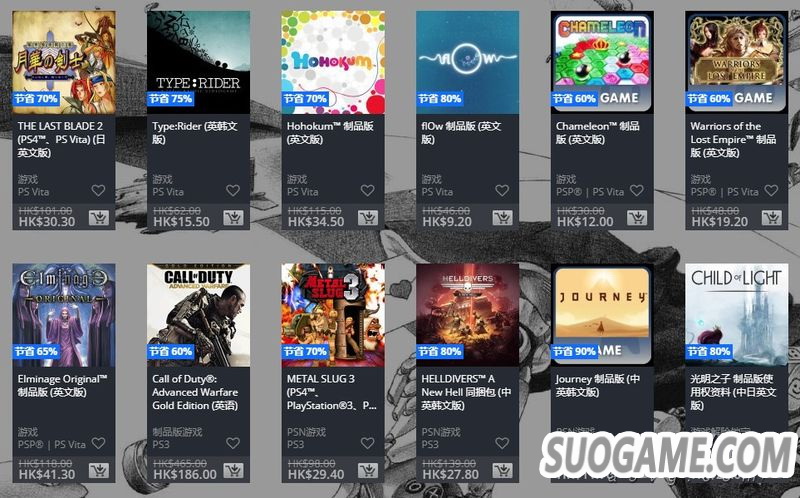Click cart icon for Hohokum HK$34.50
800x498 pixels.
(x=368, y=218)
